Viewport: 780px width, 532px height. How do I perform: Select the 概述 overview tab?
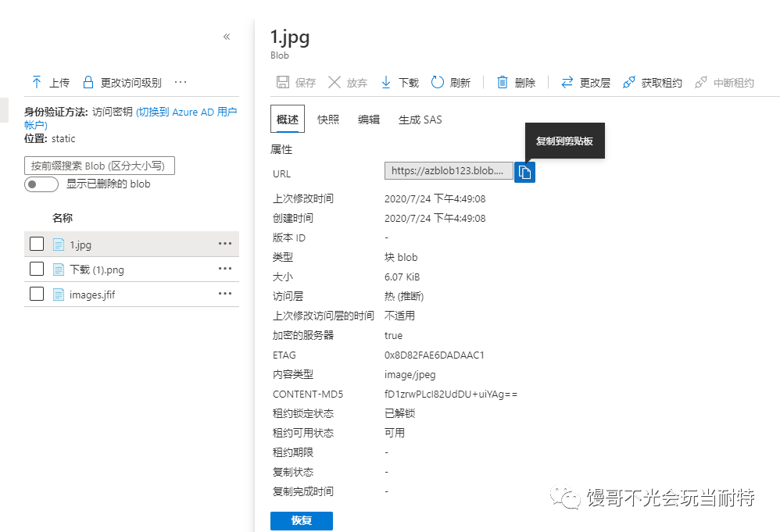pos(288,119)
